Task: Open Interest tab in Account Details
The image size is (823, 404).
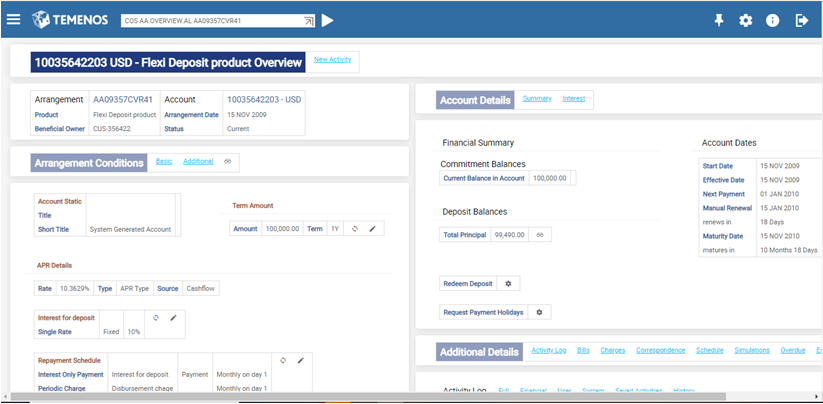Action: (574, 98)
